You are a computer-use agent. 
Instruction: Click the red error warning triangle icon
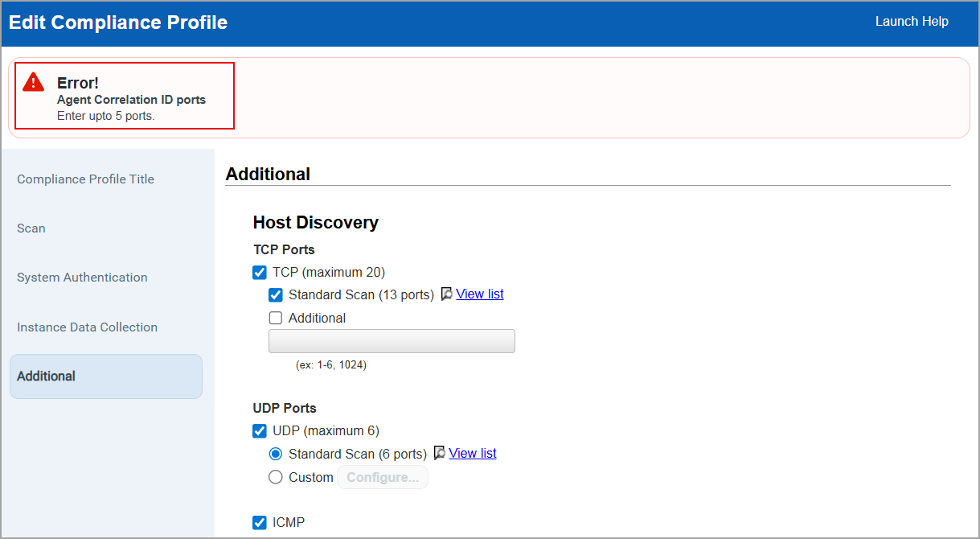(33, 81)
